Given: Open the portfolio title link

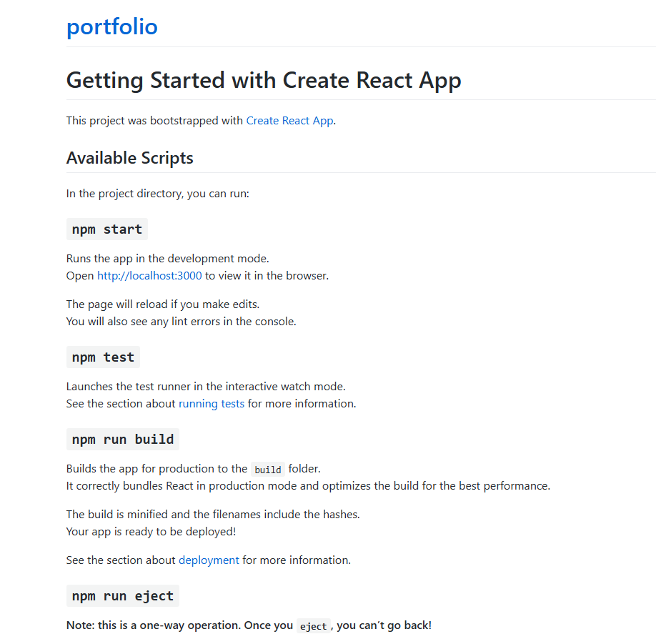Looking at the screenshot, I should [111, 26].
